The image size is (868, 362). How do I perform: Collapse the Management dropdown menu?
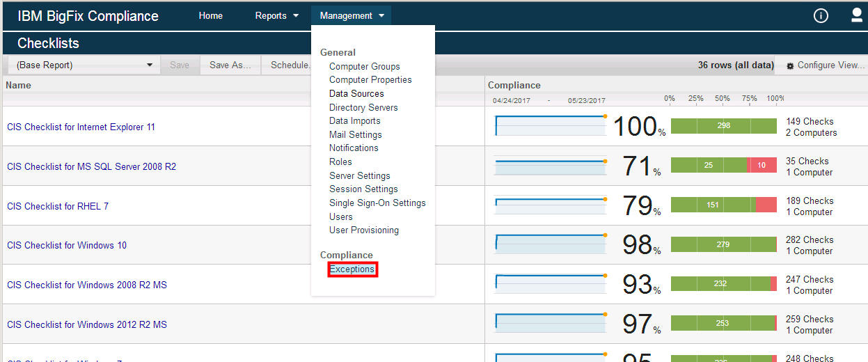tap(352, 16)
